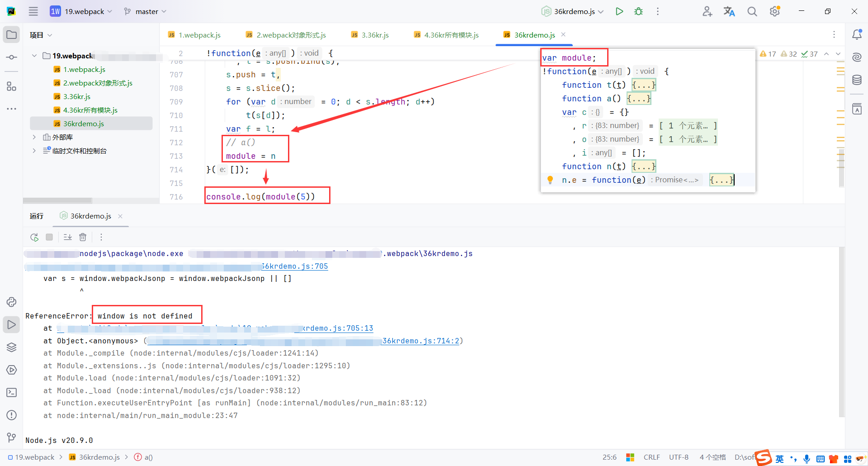Switch input method from 英 to Chinese
868x466 pixels.
pyautogui.click(x=779, y=458)
